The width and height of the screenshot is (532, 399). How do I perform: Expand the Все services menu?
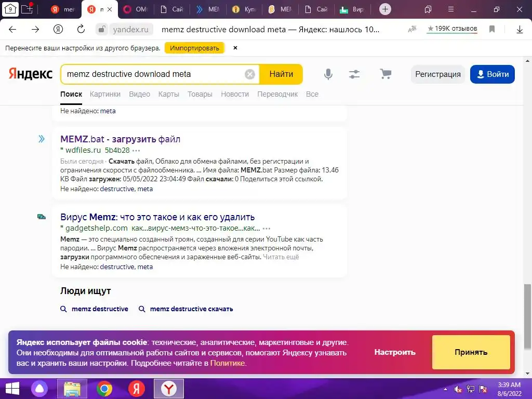312,95
